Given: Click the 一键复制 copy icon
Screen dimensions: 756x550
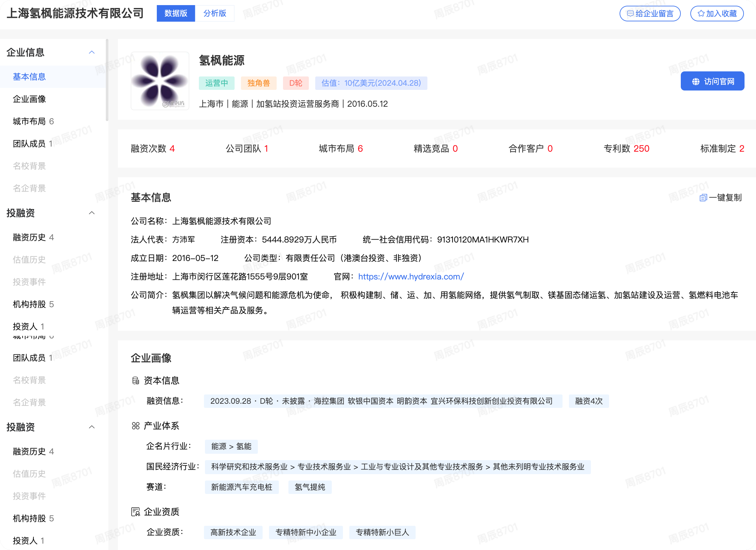Looking at the screenshot, I should pos(703,198).
